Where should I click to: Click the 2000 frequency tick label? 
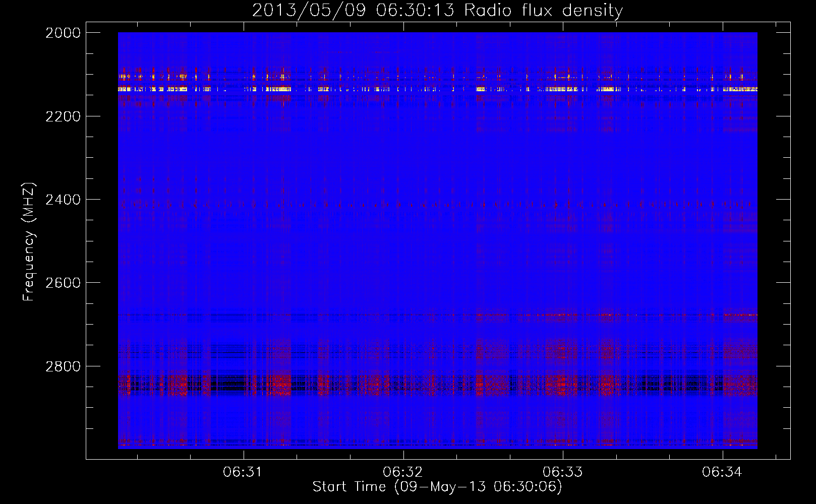[x=63, y=33]
